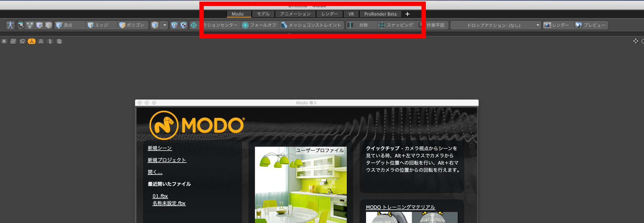Click the top view icon in viewport toolbar

(x=41, y=41)
